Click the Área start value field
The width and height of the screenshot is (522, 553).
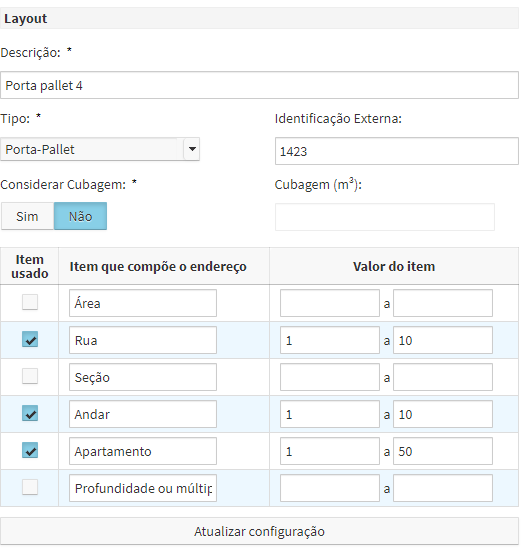click(x=330, y=303)
